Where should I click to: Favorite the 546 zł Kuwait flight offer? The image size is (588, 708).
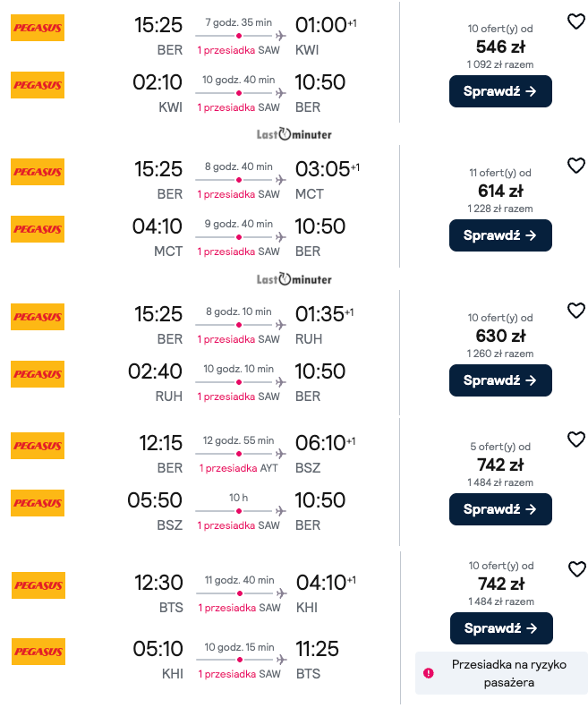click(576, 21)
